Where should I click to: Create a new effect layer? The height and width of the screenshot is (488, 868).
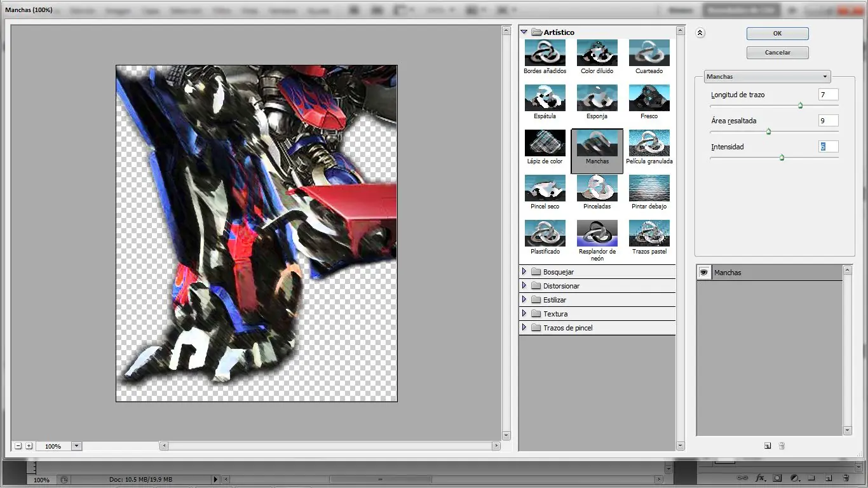tap(768, 446)
